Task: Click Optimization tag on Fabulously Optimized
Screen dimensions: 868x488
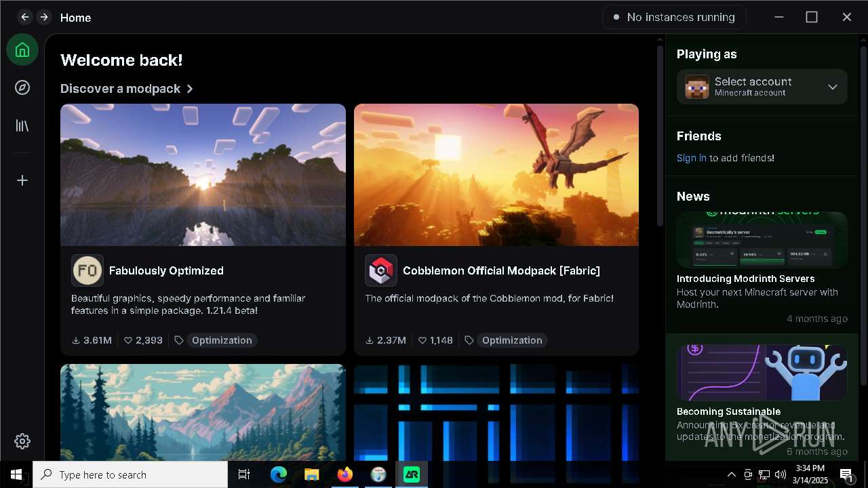Action: [x=222, y=340]
